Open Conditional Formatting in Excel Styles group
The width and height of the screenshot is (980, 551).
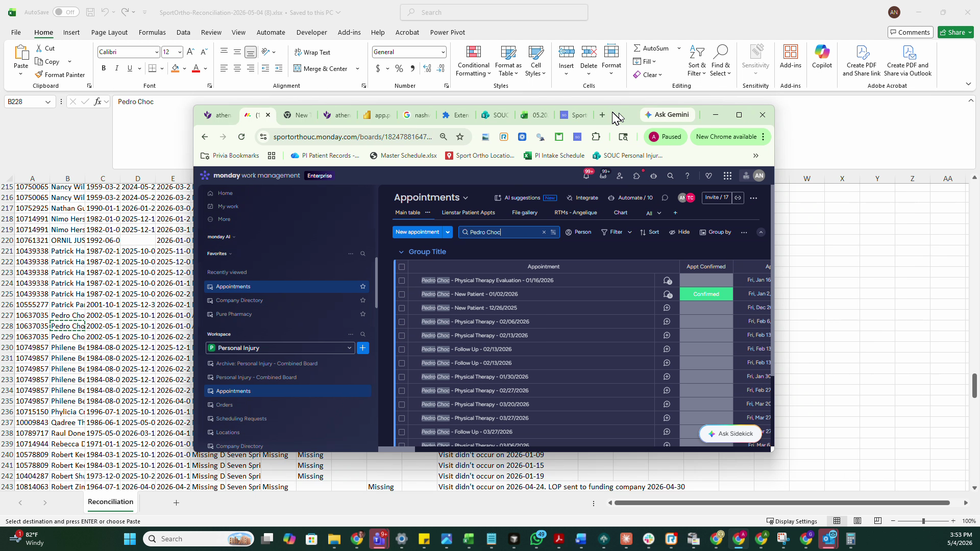(473, 61)
